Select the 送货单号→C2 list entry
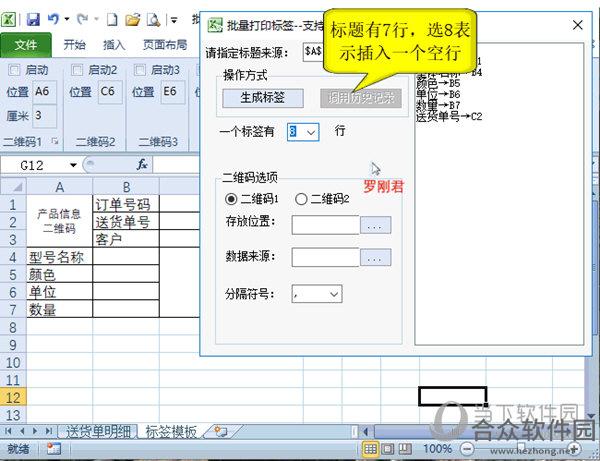Viewport: 600px width, 461px height. pos(449,116)
